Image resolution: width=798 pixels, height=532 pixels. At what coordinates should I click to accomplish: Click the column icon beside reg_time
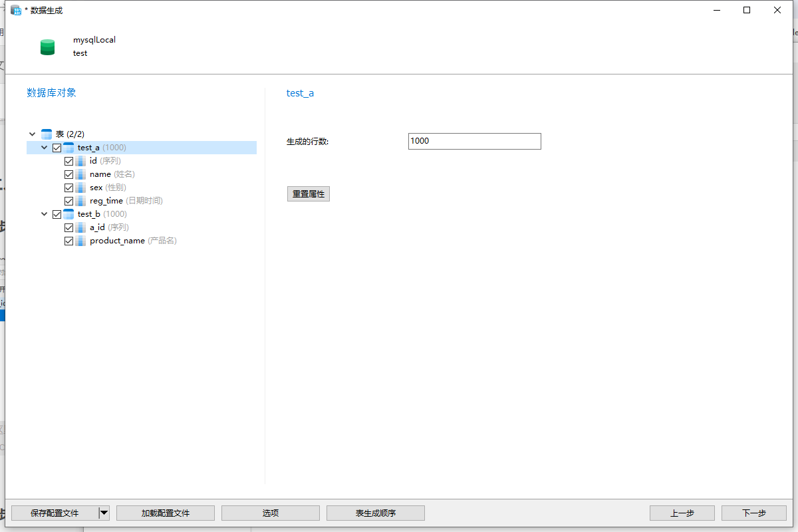click(80, 201)
